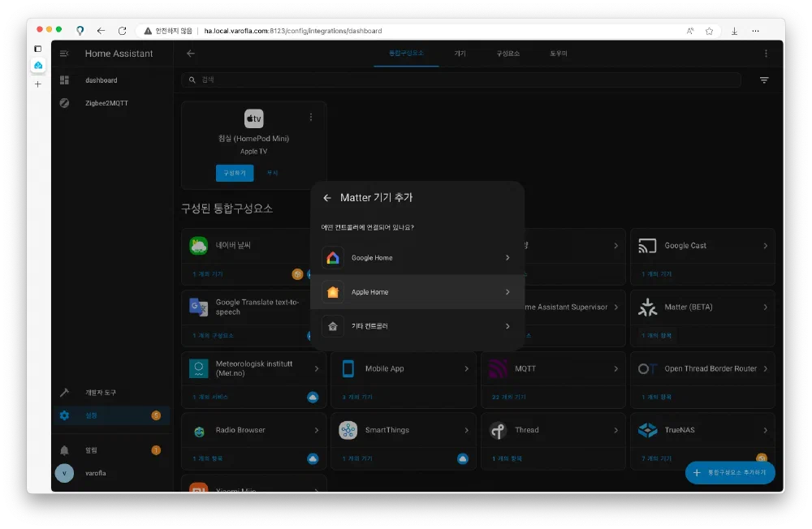Viewport: 812px width, 529px height.
Task: Choose Apple Home in controller list
Action: tap(417, 292)
